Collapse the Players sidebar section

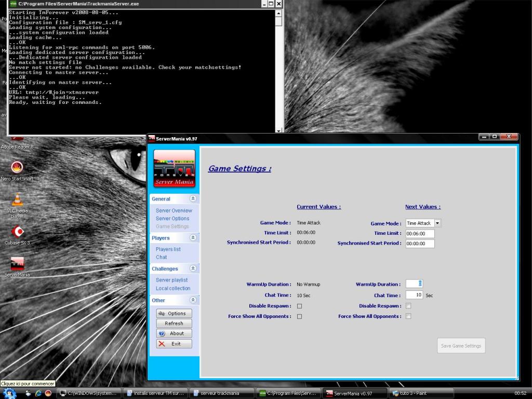click(193, 237)
